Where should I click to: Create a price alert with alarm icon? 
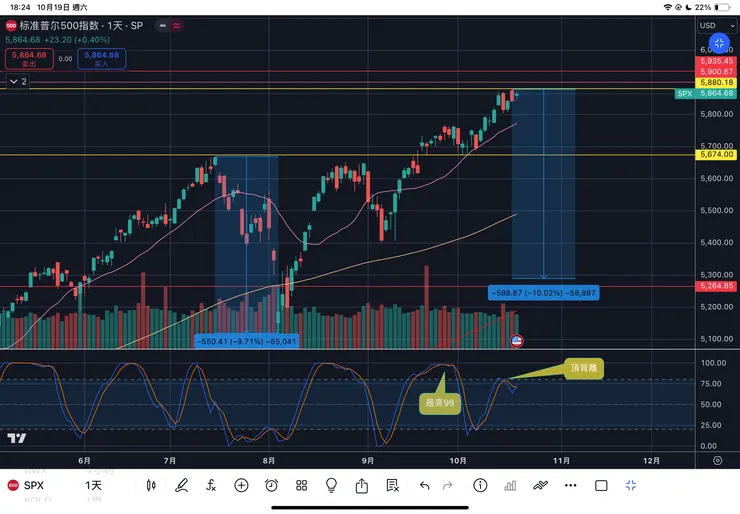click(x=271, y=485)
